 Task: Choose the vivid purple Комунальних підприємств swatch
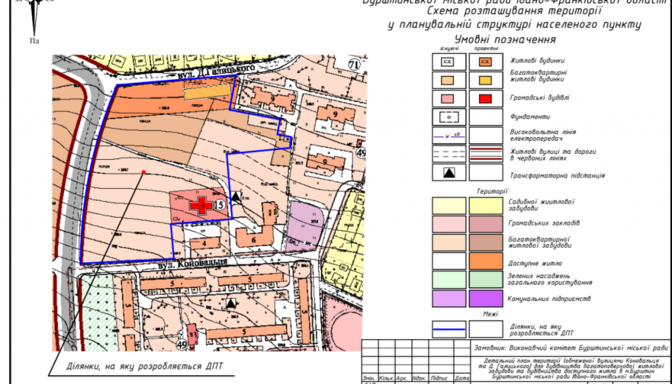486,298
